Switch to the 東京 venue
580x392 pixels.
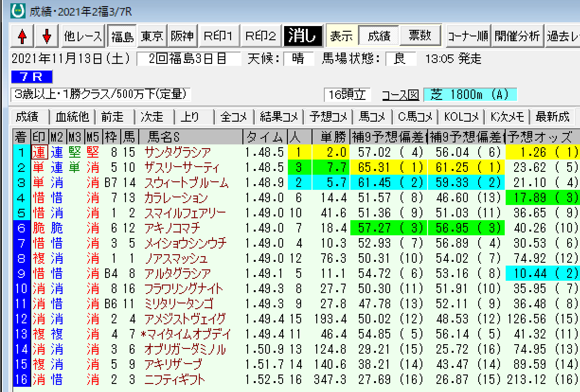(x=152, y=36)
